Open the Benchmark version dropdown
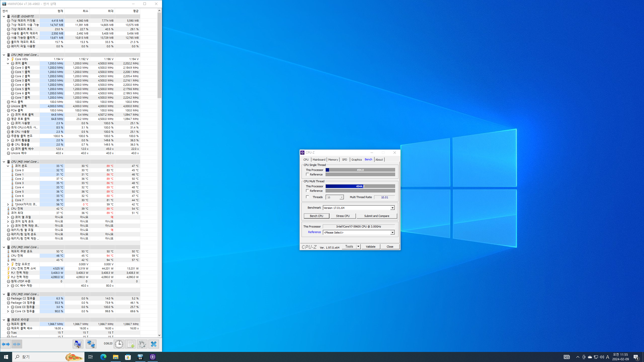The image size is (644, 362). [x=392, y=208]
